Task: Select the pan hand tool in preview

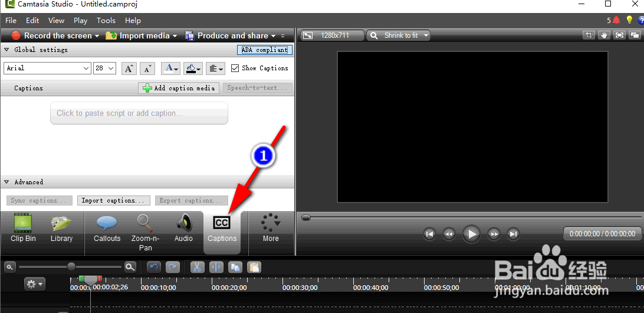Action: [x=604, y=35]
